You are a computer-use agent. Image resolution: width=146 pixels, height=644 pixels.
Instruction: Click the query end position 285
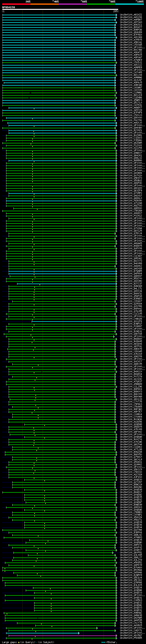tap(115, 11)
